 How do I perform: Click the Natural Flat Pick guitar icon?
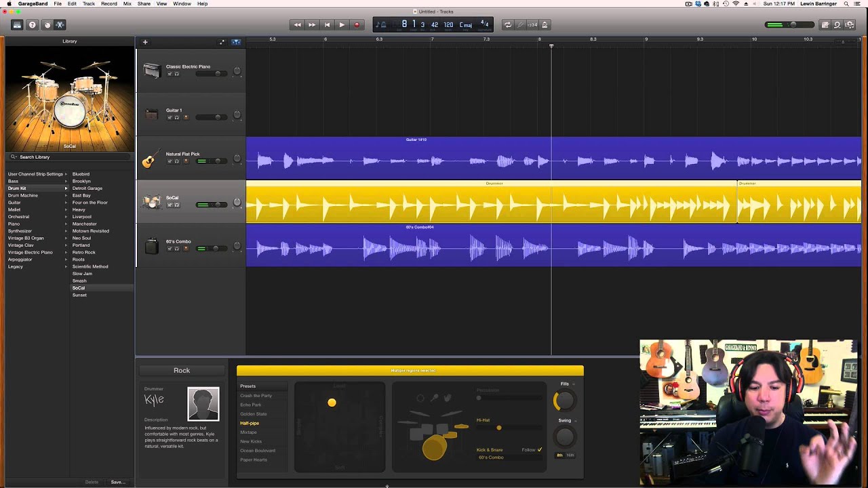(150, 159)
